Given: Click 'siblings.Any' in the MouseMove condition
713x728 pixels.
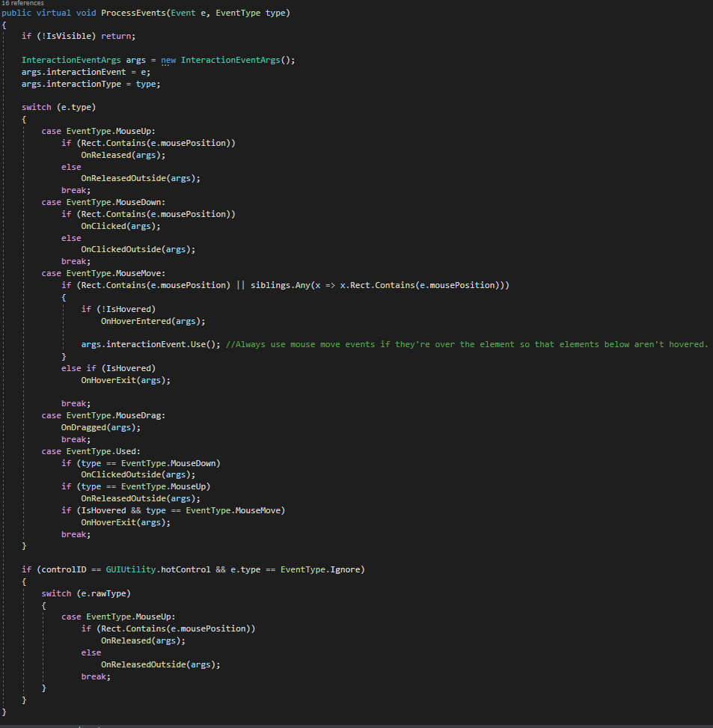Looking at the screenshot, I should [281, 285].
